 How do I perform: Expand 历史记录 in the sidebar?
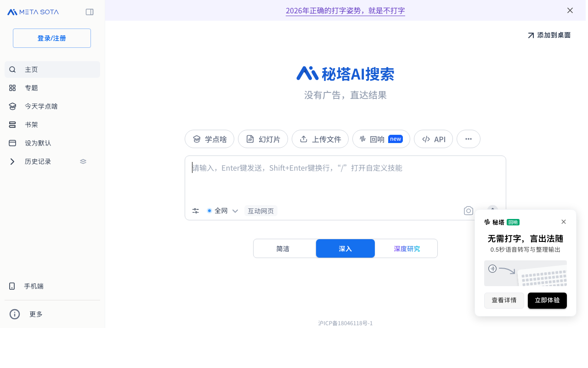click(12, 161)
